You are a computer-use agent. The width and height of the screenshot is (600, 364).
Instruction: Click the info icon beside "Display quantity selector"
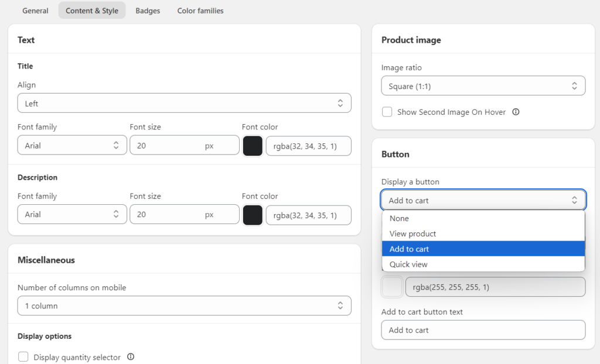(x=130, y=357)
